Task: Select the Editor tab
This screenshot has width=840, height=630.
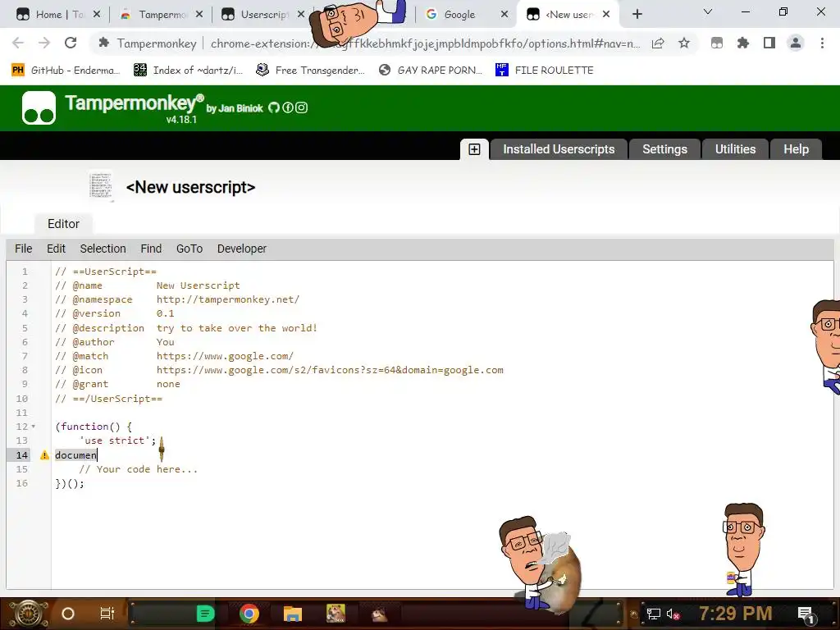Action: point(63,224)
